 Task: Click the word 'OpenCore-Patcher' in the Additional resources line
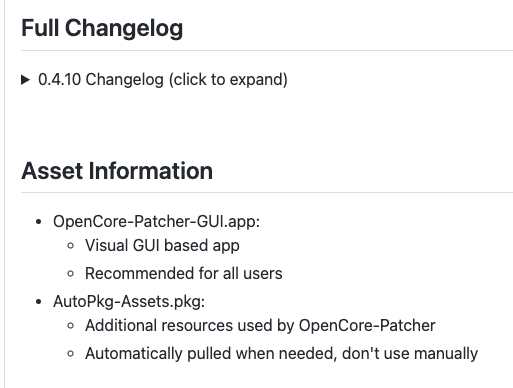[367, 326]
